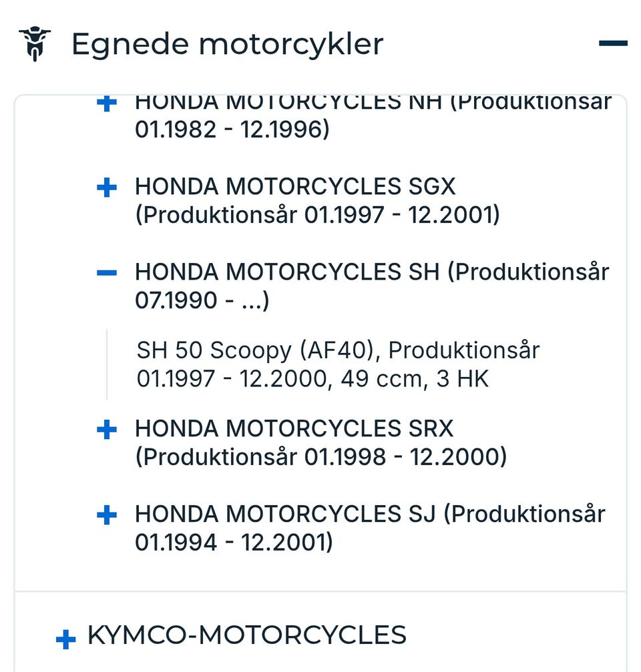The image size is (641, 672).
Task: Open the HONDA MOTORCYCLES NH entry label
Action: [x=373, y=115]
